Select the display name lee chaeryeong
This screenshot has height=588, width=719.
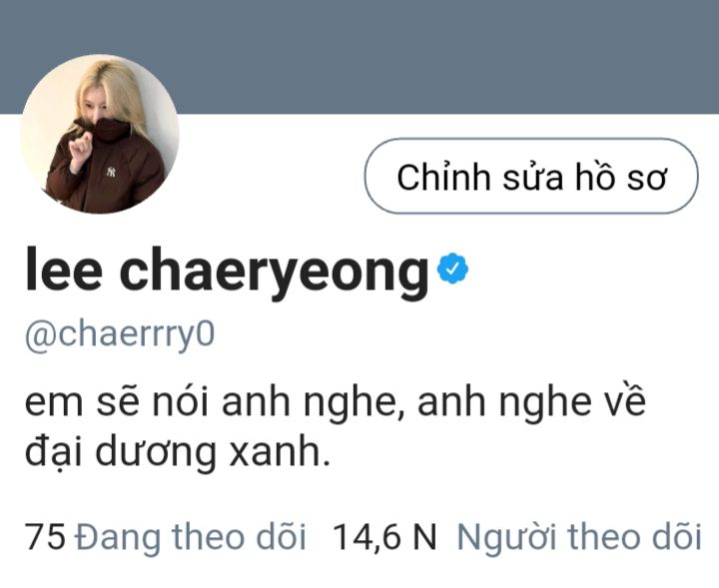[227, 273]
